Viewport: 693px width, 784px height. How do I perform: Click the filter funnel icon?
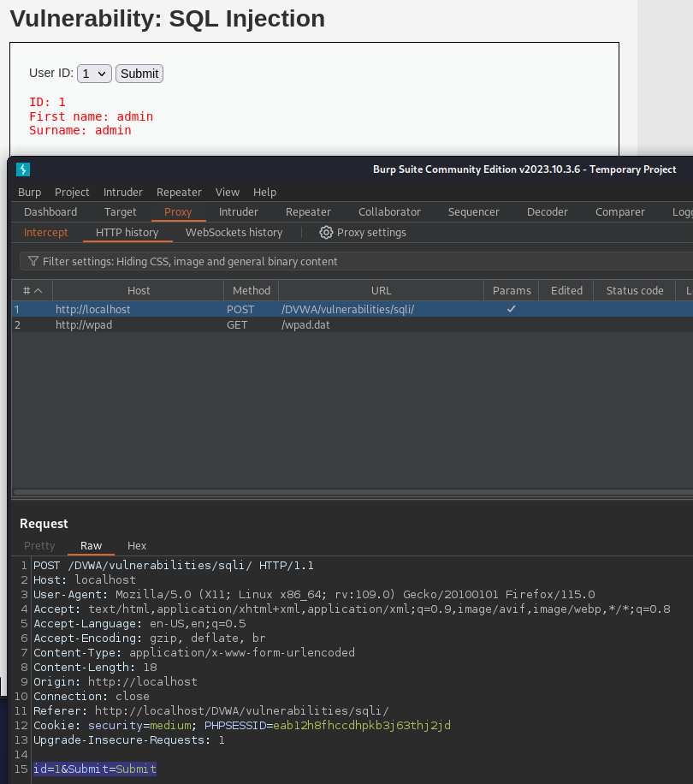tap(33, 262)
